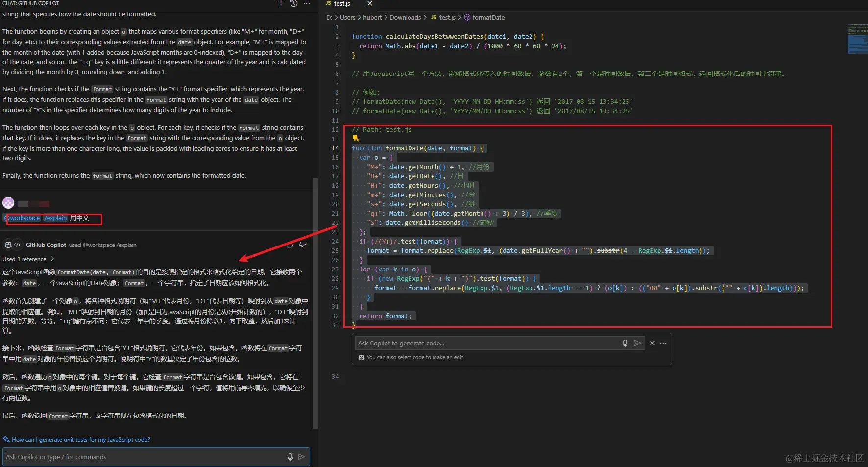Image resolution: width=868 pixels, height=467 pixels.
Task: Click the D: breadcrumb segment
Action: (x=329, y=17)
